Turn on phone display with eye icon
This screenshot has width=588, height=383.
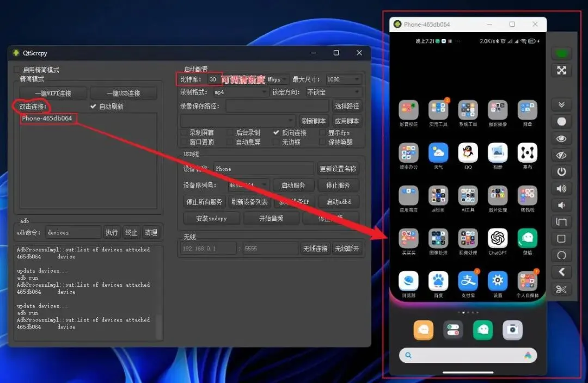[x=561, y=139]
